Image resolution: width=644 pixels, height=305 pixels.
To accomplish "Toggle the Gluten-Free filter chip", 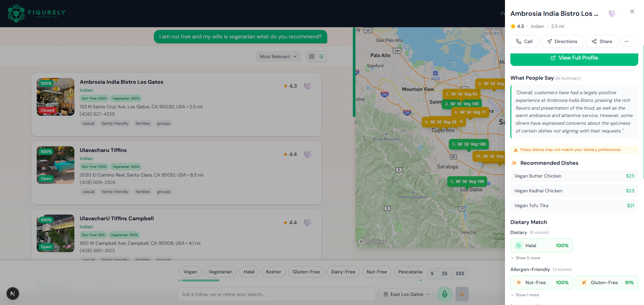I will click(x=306, y=272).
